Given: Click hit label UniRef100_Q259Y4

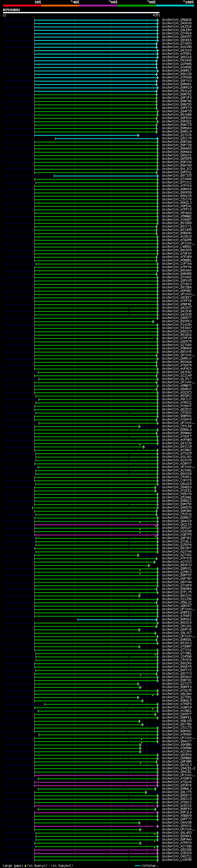Looking at the screenshot, I should tap(177, 544).
